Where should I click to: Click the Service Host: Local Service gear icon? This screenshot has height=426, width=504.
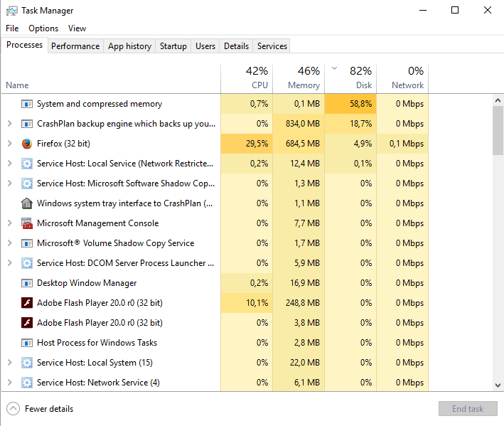click(27, 164)
